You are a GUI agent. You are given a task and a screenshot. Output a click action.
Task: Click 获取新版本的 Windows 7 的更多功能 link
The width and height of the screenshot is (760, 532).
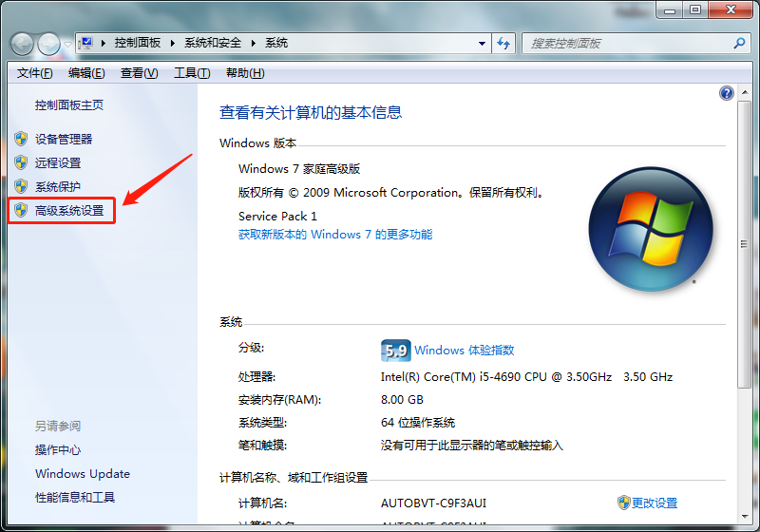click(335, 235)
